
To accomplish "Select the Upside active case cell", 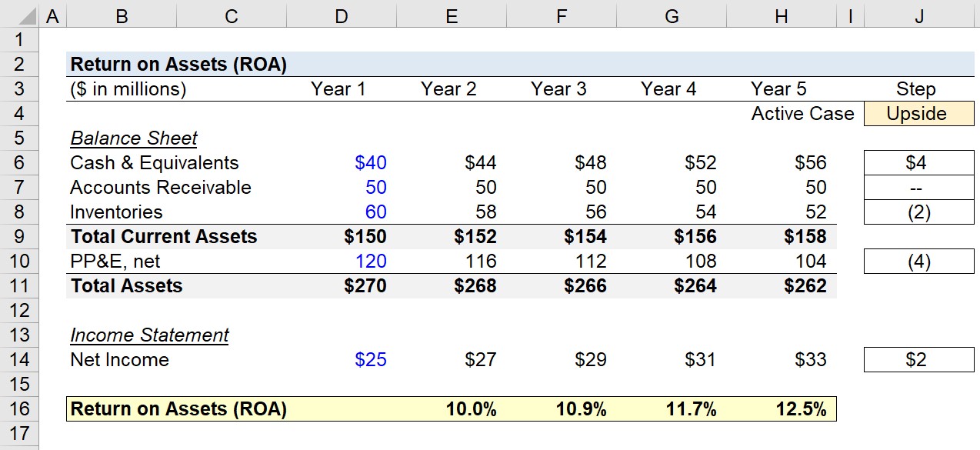I will 918,114.
